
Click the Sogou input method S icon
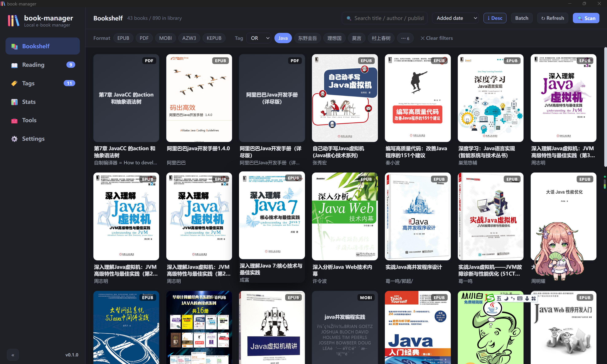(x=490, y=298)
